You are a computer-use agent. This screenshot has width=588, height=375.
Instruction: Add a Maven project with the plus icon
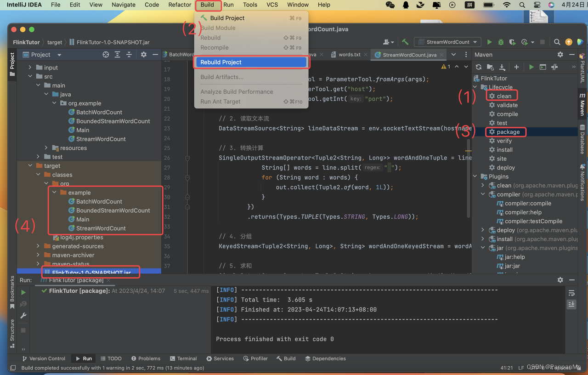pyautogui.click(x=516, y=67)
